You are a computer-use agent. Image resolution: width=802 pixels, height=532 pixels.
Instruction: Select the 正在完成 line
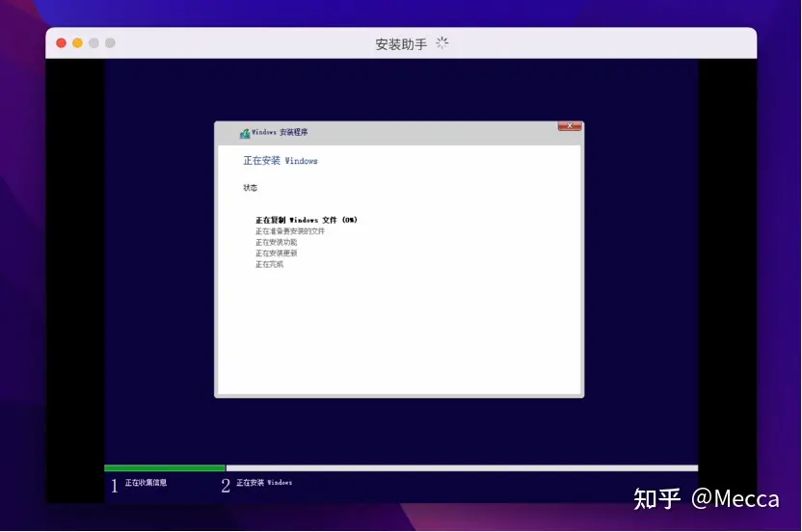pos(269,264)
